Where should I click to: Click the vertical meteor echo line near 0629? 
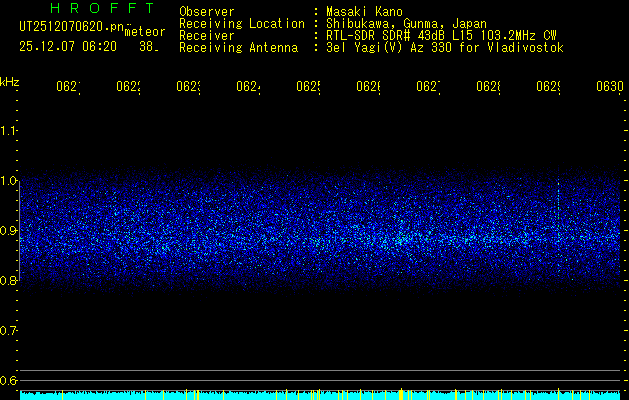pos(558,221)
